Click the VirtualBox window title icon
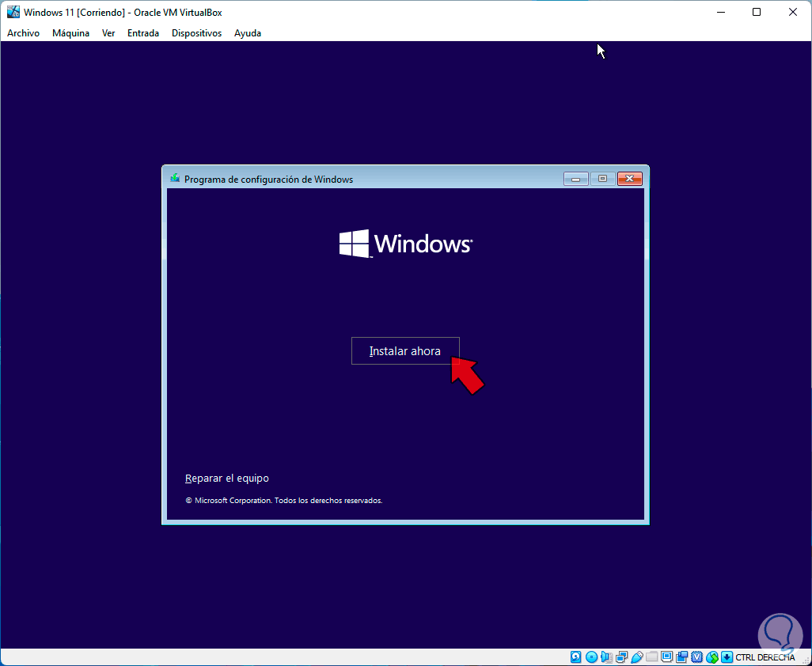 (13, 12)
